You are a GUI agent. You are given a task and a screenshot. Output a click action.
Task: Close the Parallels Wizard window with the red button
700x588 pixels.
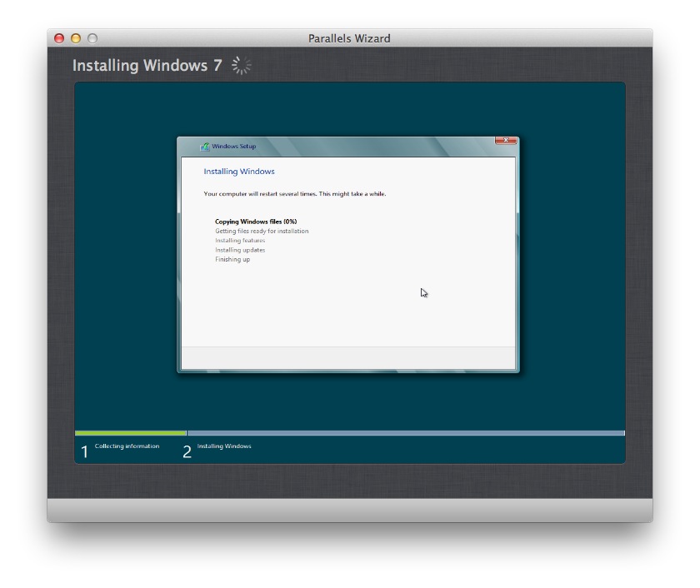click(59, 38)
